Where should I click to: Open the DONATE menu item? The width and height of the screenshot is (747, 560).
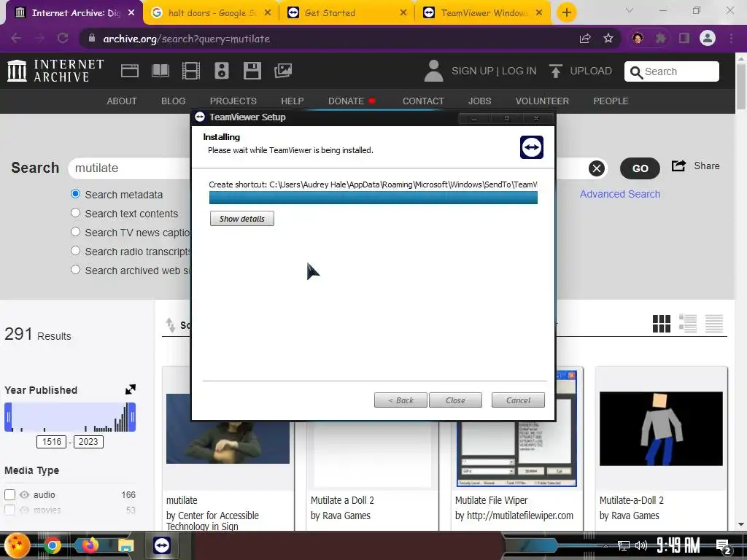[352, 101]
